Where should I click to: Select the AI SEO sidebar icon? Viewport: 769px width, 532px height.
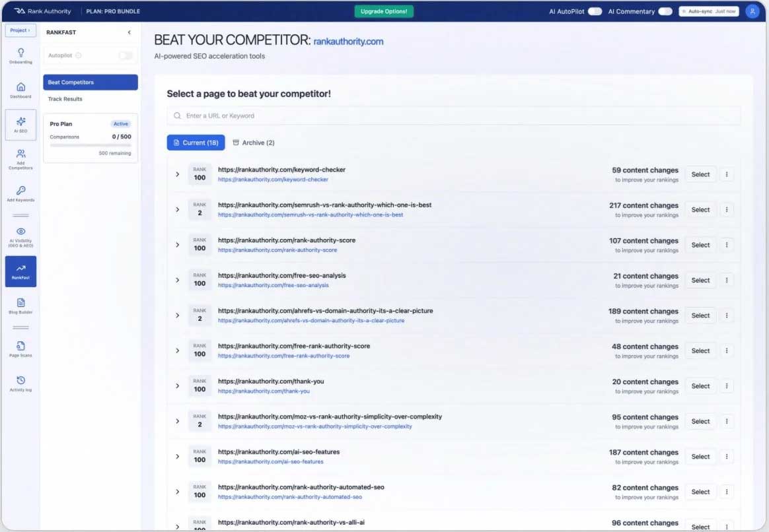[x=20, y=124]
